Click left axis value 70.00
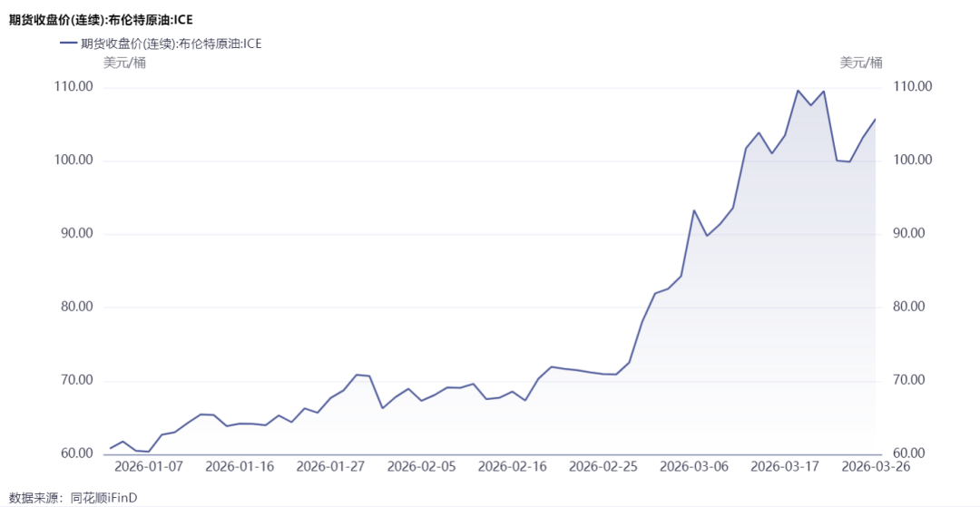Screen dimensions: 980x507 (77, 380)
